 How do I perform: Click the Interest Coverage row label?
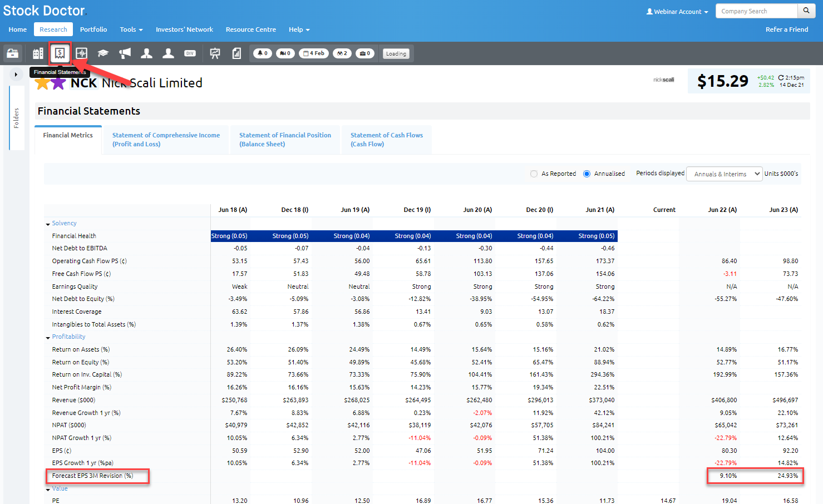(77, 312)
